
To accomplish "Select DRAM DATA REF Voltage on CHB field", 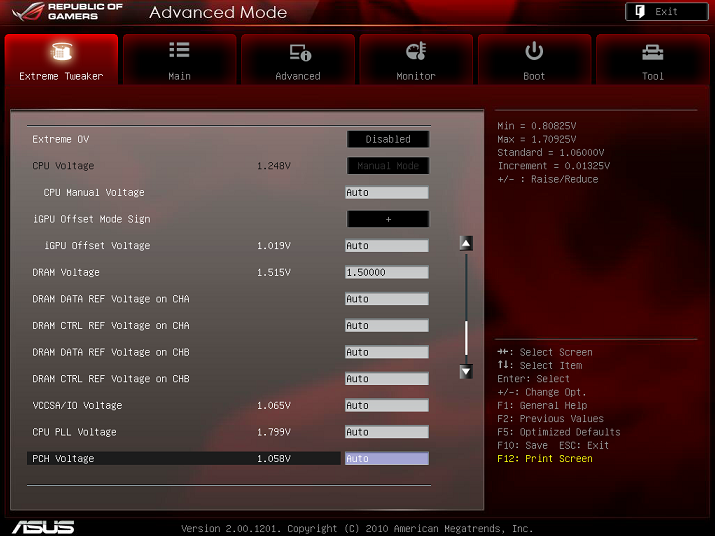I will (387, 352).
